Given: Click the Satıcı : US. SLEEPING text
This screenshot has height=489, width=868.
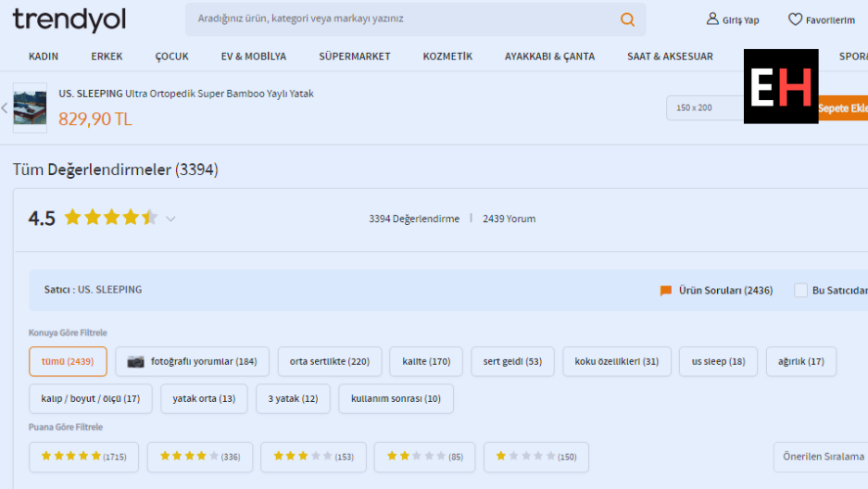Looking at the screenshot, I should click(x=93, y=290).
